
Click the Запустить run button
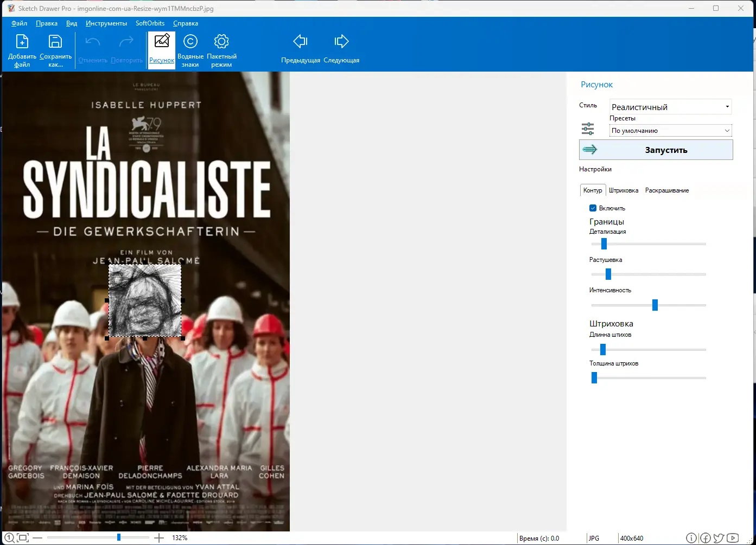click(x=656, y=150)
